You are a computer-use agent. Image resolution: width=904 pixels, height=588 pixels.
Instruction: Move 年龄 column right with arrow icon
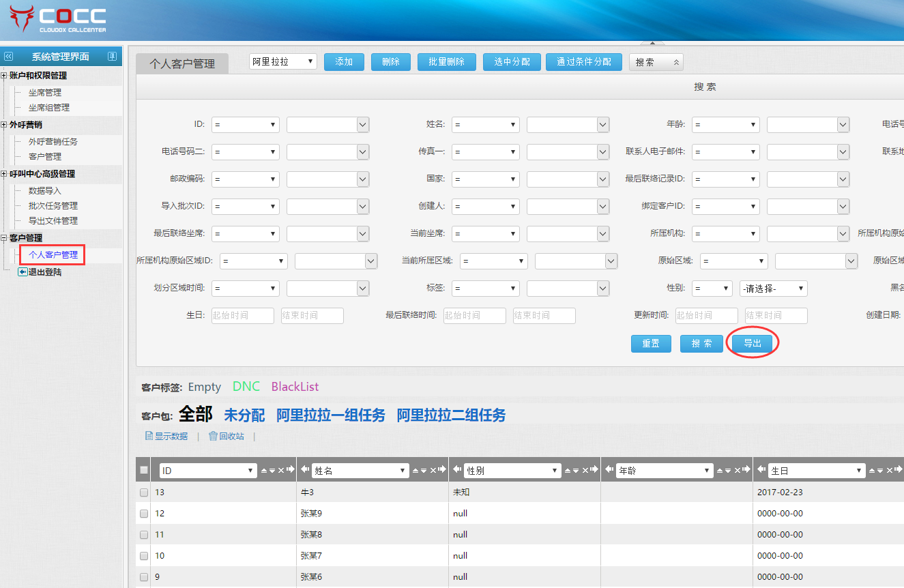coord(746,471)
